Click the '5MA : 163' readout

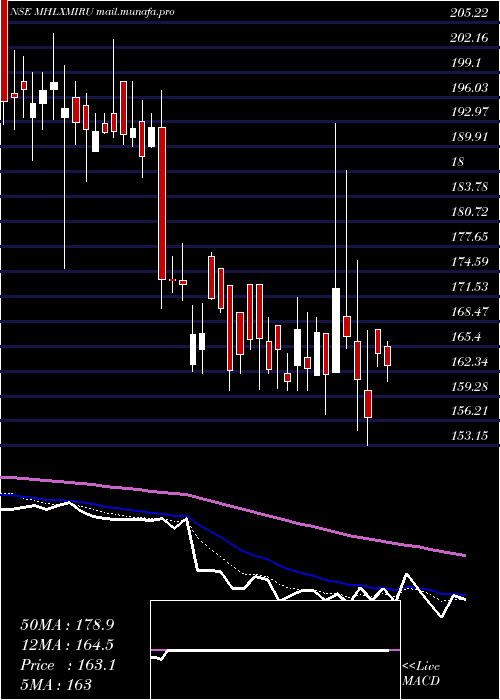56,685
